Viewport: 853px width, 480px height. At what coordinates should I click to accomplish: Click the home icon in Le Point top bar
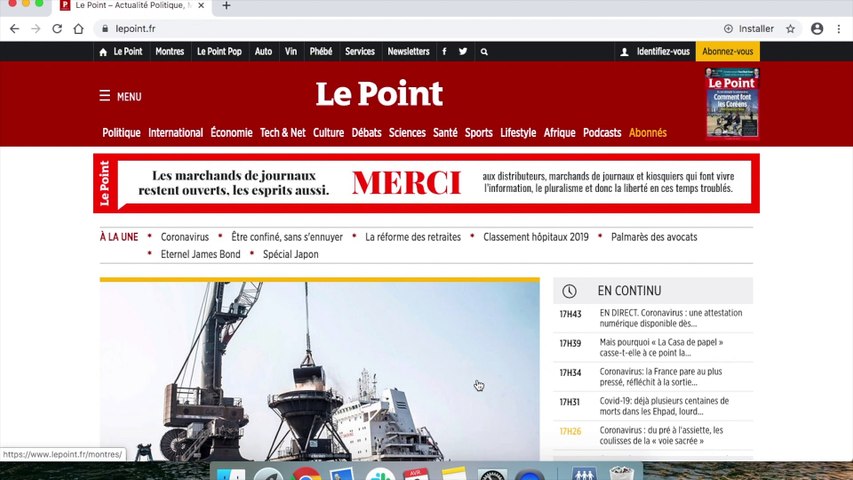(x=103, y=52)
